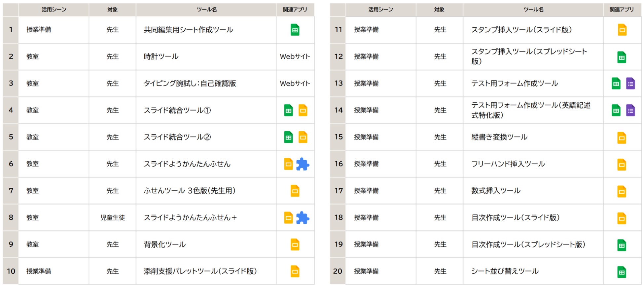Click the Forms icon in row 14
The height and width of the screenshot is (287, 644).
coord(630,111)
